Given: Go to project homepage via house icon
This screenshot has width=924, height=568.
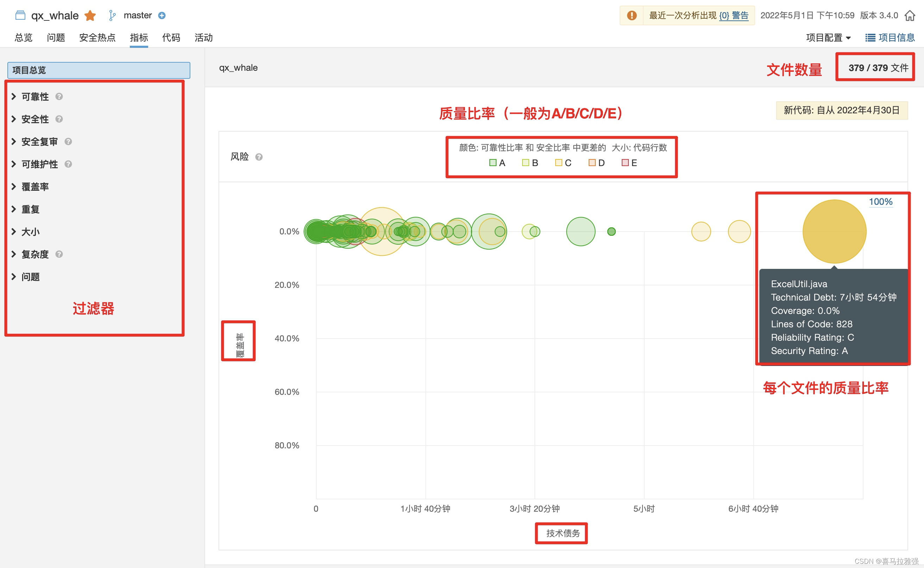Looking at the screenshot, I should (x=910, y=15).
